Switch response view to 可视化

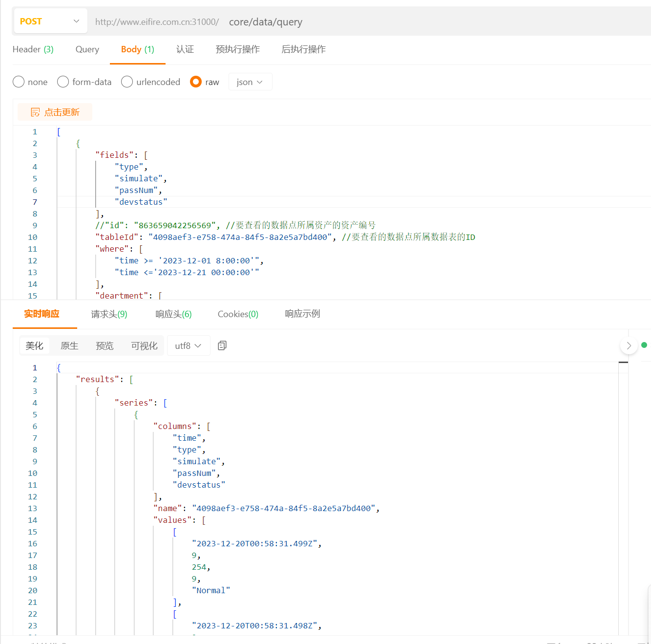[144, 345]
